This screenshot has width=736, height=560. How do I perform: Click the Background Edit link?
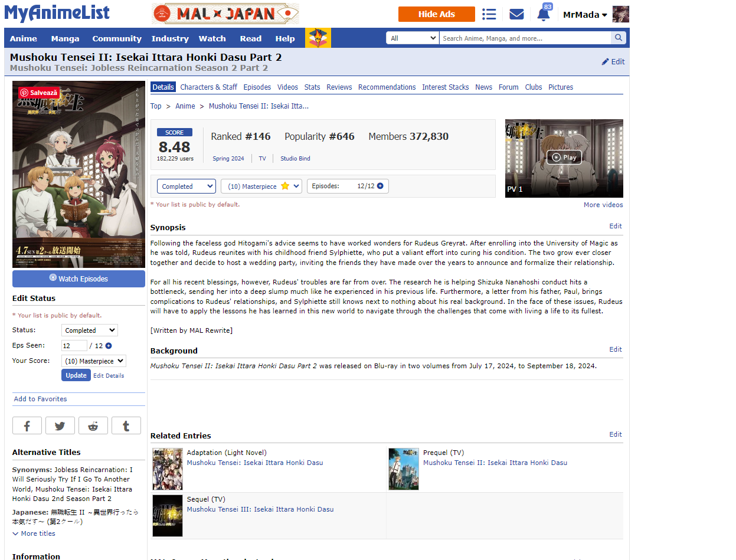tap(616, 349)
